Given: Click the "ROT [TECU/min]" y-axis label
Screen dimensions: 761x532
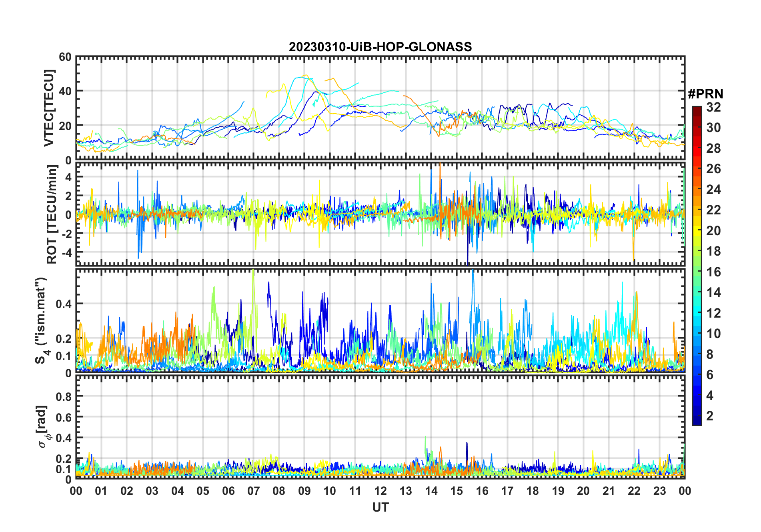Looking at the screenshot, I should coord(52,214).
